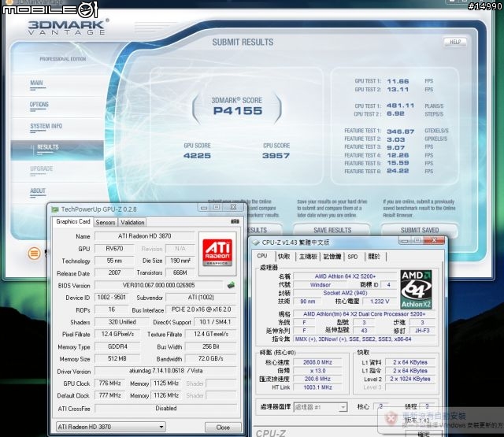Click Shaders 320 Unified value

click(x=122, y=321)
